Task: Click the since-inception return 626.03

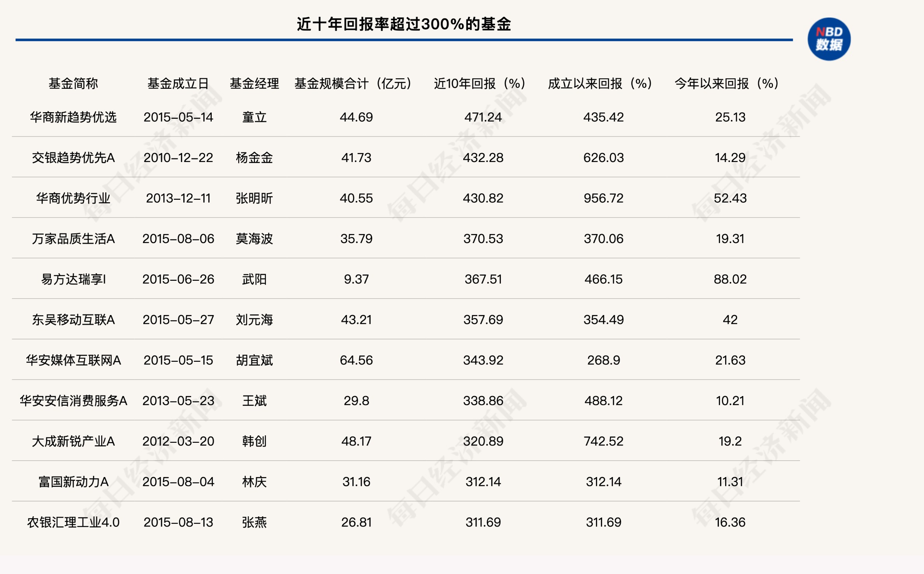Action: 603,158
